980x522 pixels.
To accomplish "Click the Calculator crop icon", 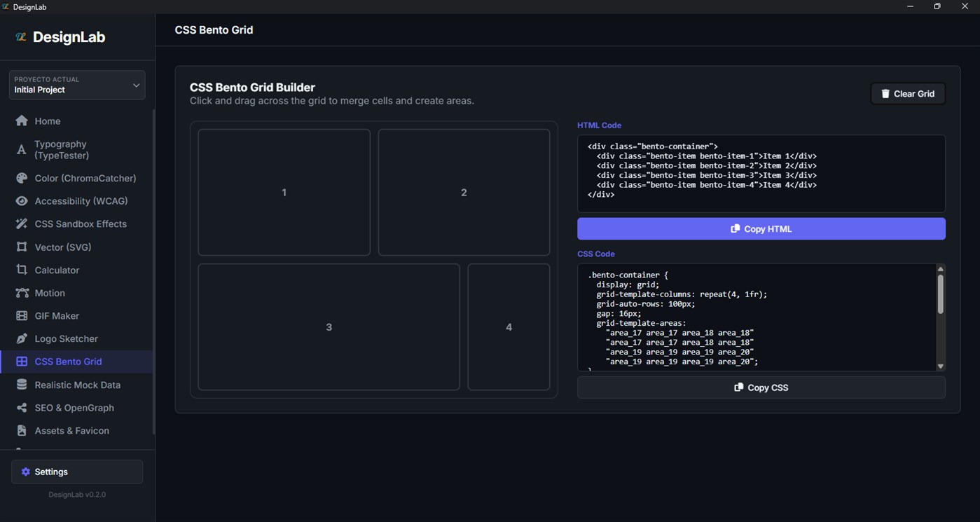I will (x=22, y=270).
